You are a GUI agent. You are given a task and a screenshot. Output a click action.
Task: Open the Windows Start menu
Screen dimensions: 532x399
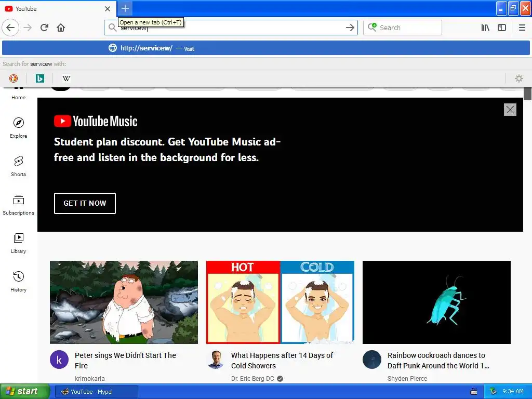pyautogui.click(x=25, y=392)
